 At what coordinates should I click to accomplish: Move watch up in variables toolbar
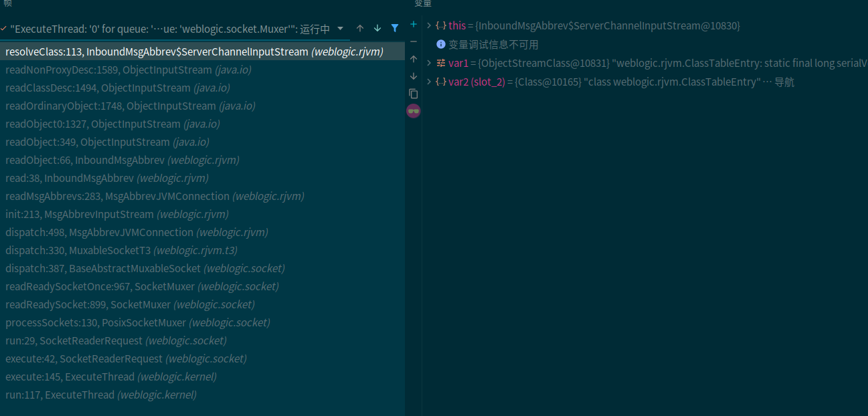(414, 59)
